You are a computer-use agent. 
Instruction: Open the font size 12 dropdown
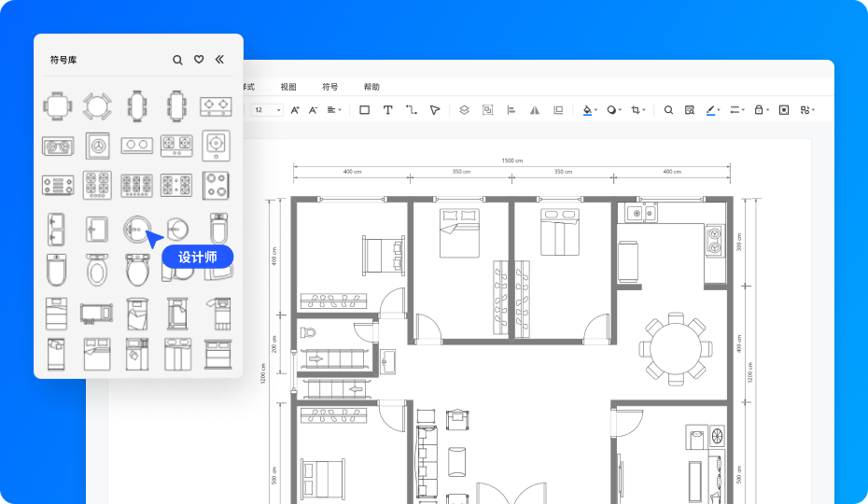point(267,109)
